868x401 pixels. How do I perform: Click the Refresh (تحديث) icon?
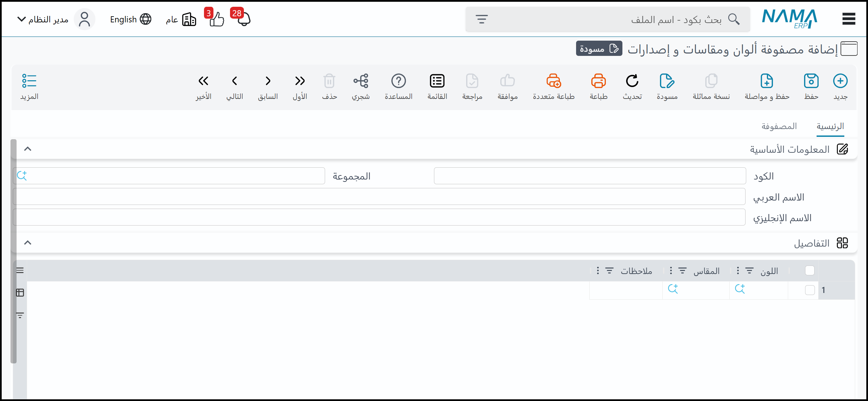point(632,81)
